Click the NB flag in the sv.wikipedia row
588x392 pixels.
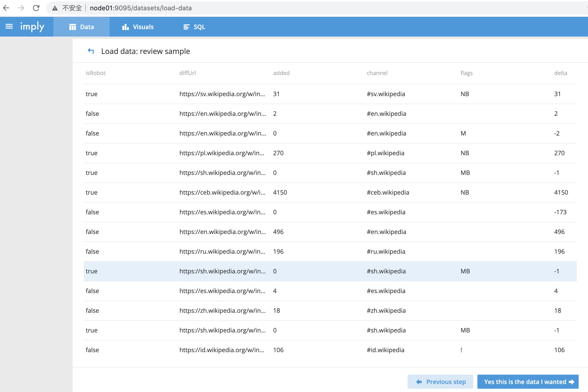tap(465, 94)
